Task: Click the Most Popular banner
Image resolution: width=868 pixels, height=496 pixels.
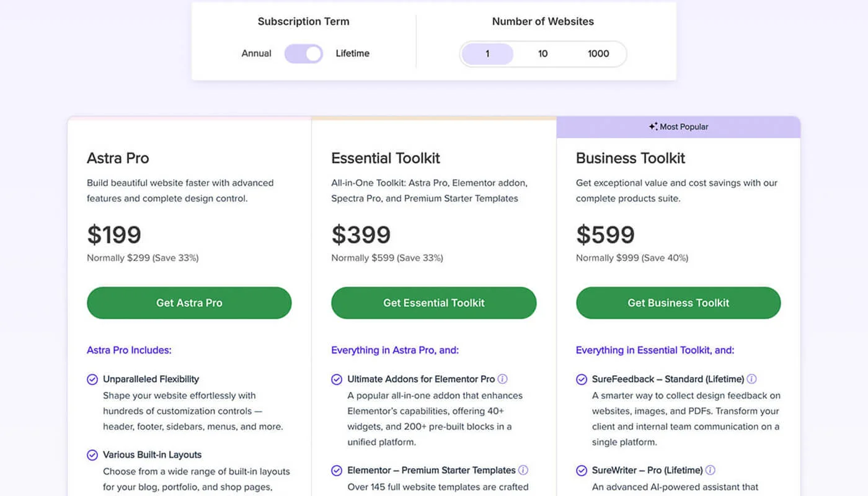Action: point(678,126)
